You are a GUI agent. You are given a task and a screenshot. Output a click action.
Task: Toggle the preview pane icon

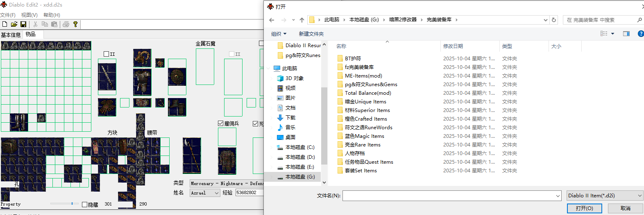tap(626, 34)
